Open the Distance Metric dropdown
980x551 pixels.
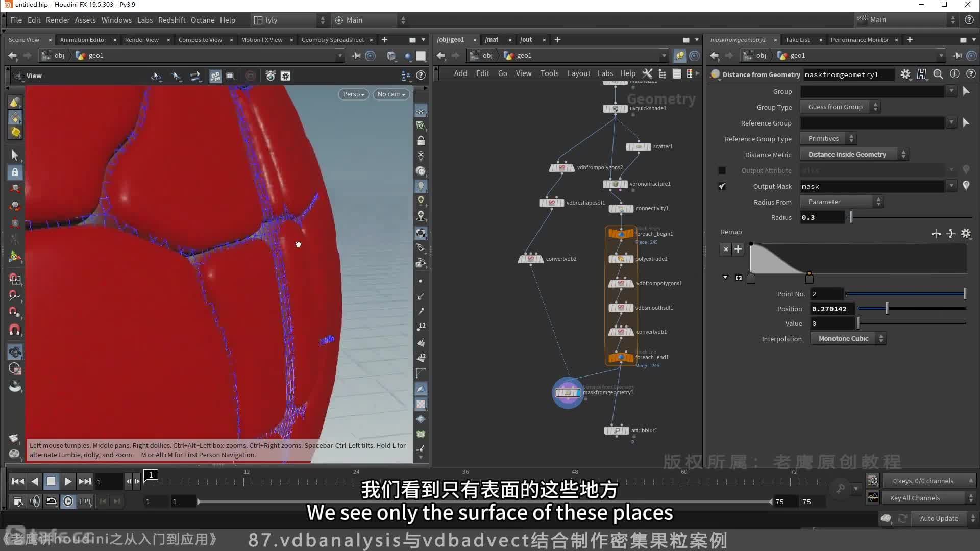click(854, 155)
